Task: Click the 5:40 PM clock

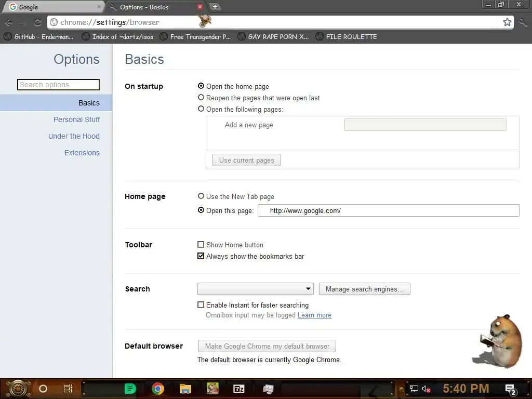Action: point(466,389)
